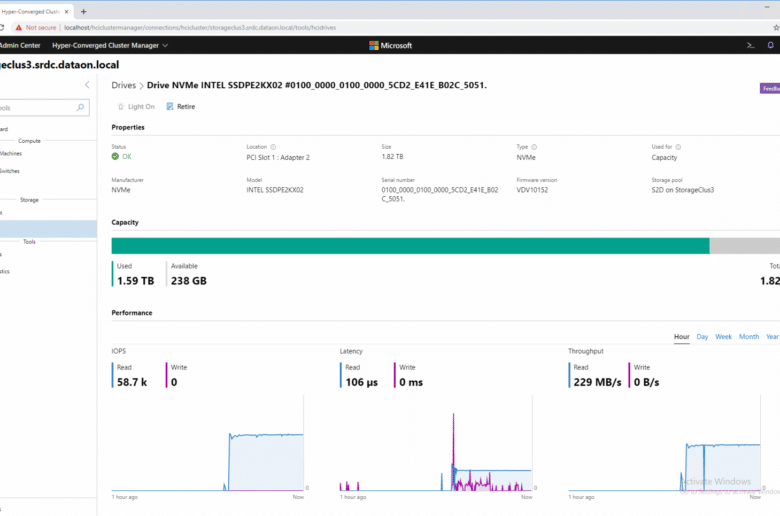This screenshot has height=516, width=780.
Task: Click the Latency performance chart
Action: click(436, 443)
